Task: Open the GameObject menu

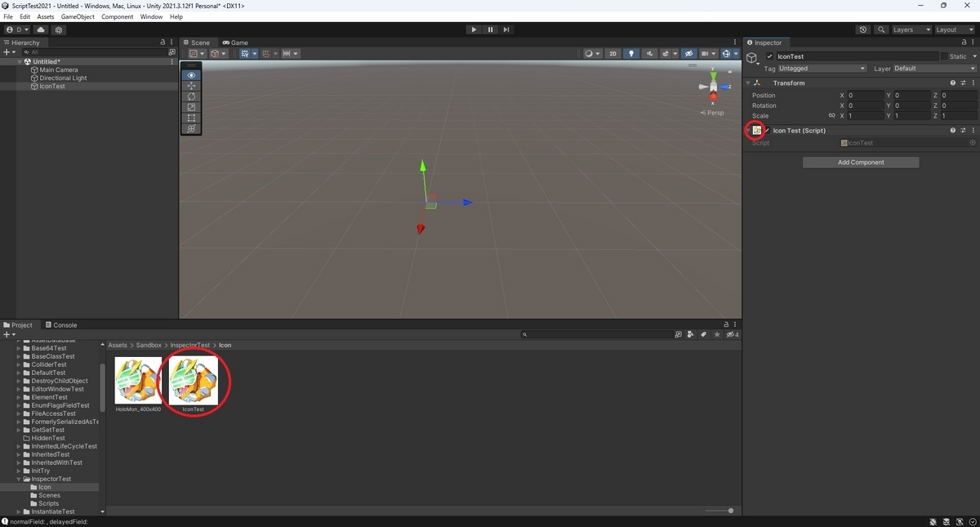Action: [78, 16]
